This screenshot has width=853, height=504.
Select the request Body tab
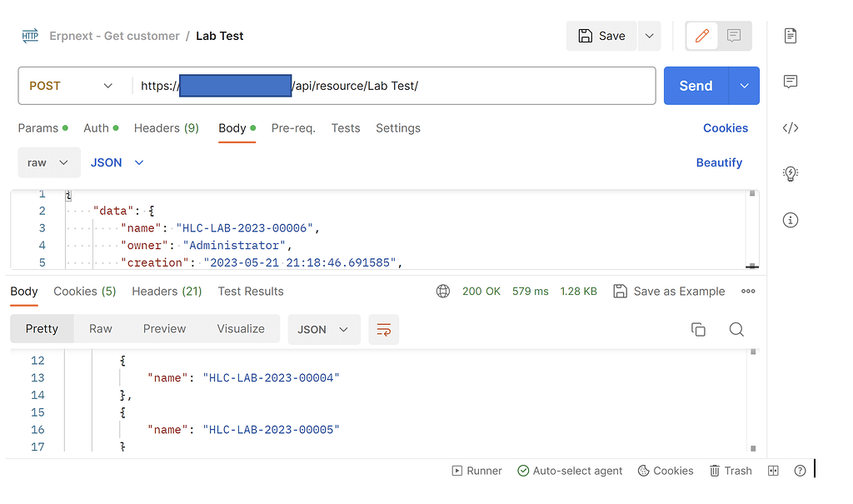click(237, 128)
